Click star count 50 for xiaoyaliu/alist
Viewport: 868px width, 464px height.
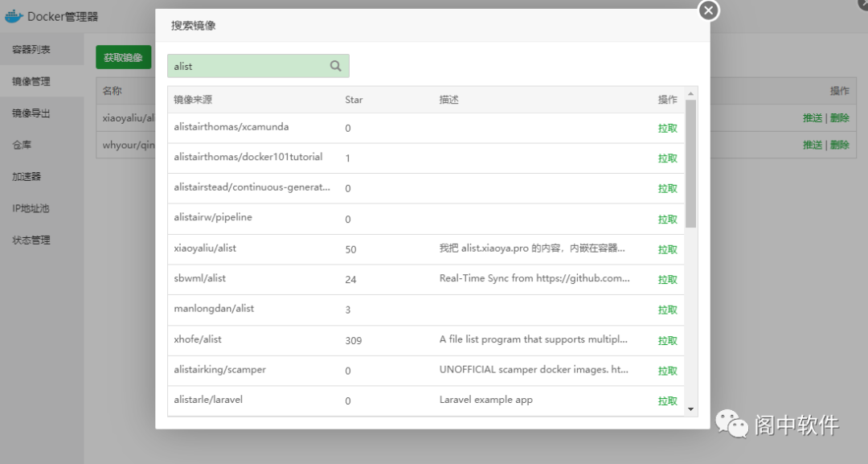coord(350,250)
